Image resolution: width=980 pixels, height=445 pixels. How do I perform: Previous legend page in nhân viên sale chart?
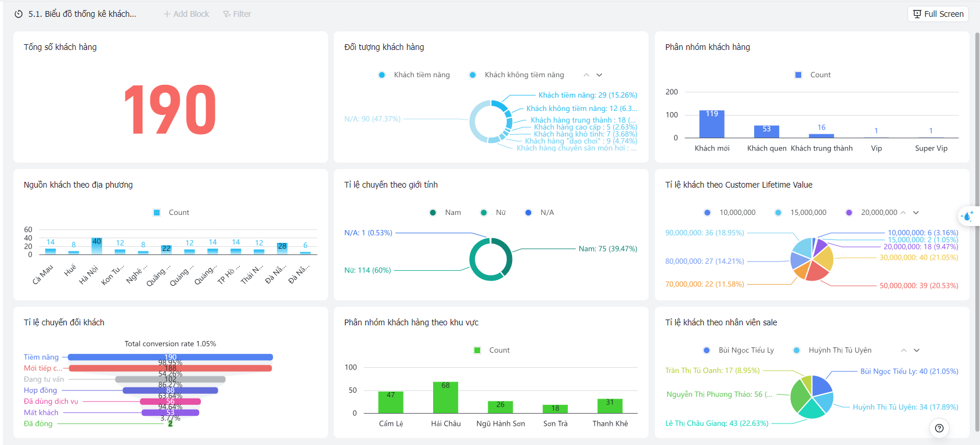904,350
